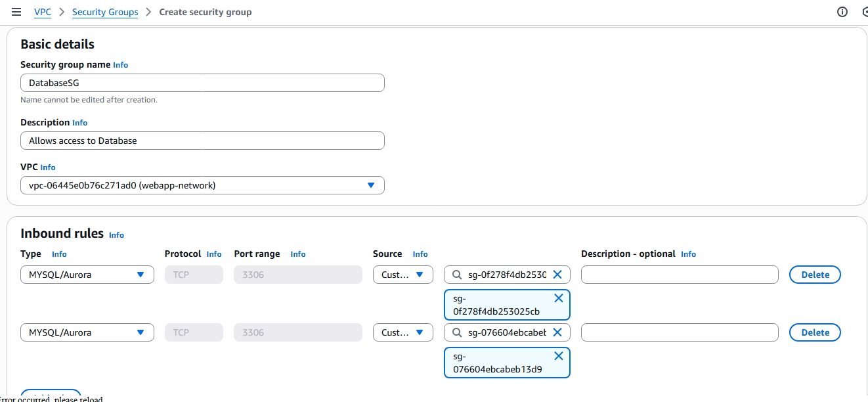Click the search icon in first Source field
This screenshot has height=402, width=868.
tap(456, 275)
